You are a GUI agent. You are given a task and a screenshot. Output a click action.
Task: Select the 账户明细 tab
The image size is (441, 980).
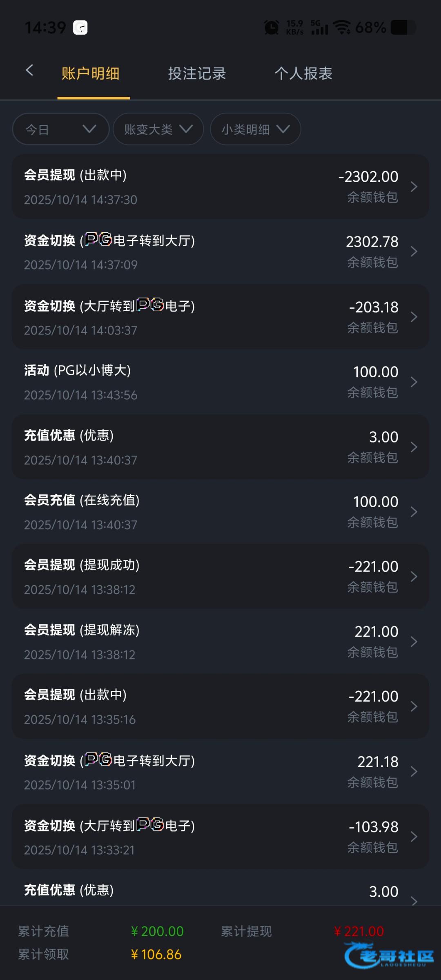(x=91, y=74)
